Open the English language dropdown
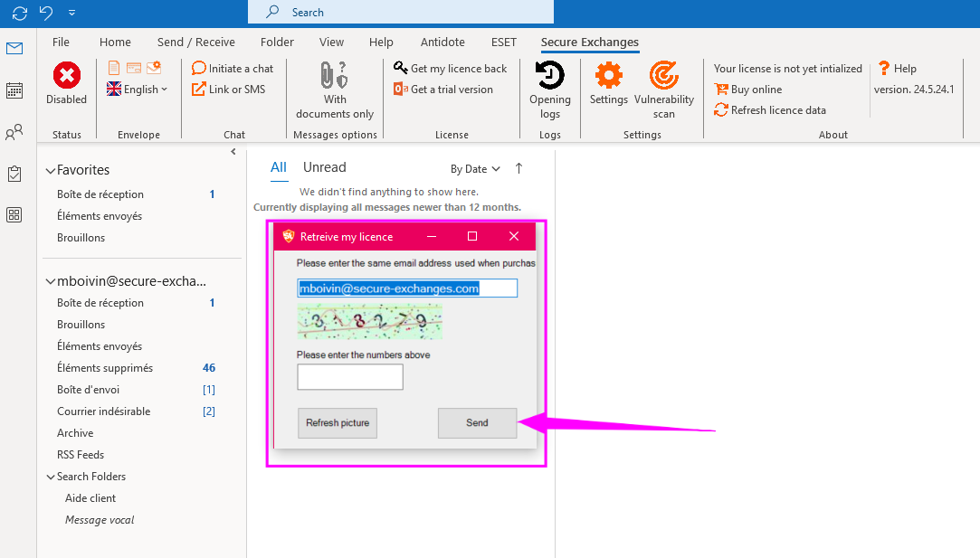 pyautogui.click(x=137, y=90)
